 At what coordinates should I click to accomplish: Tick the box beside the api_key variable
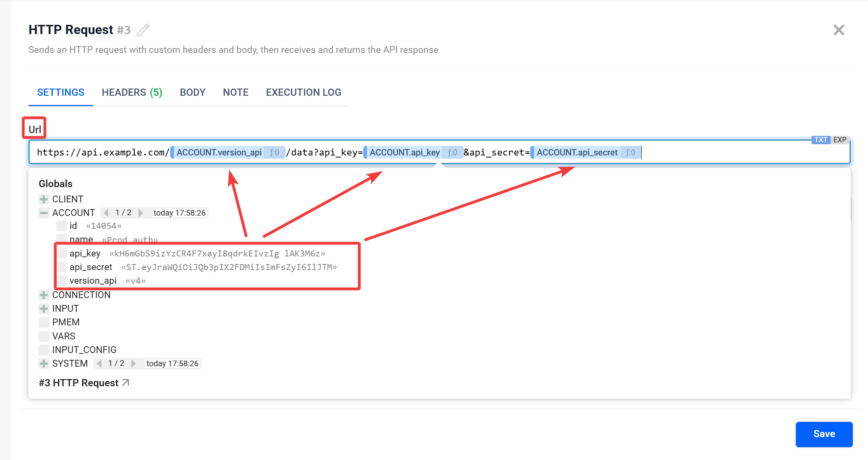(x=62, y=253)
